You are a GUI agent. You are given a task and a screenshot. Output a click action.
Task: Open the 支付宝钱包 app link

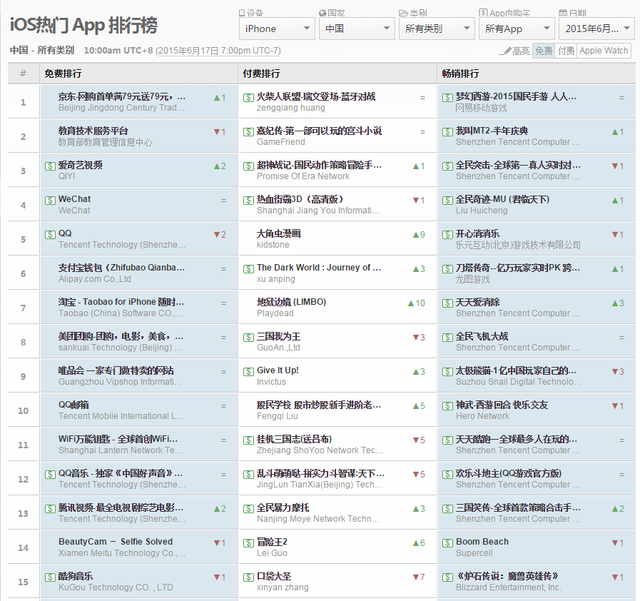122,268
